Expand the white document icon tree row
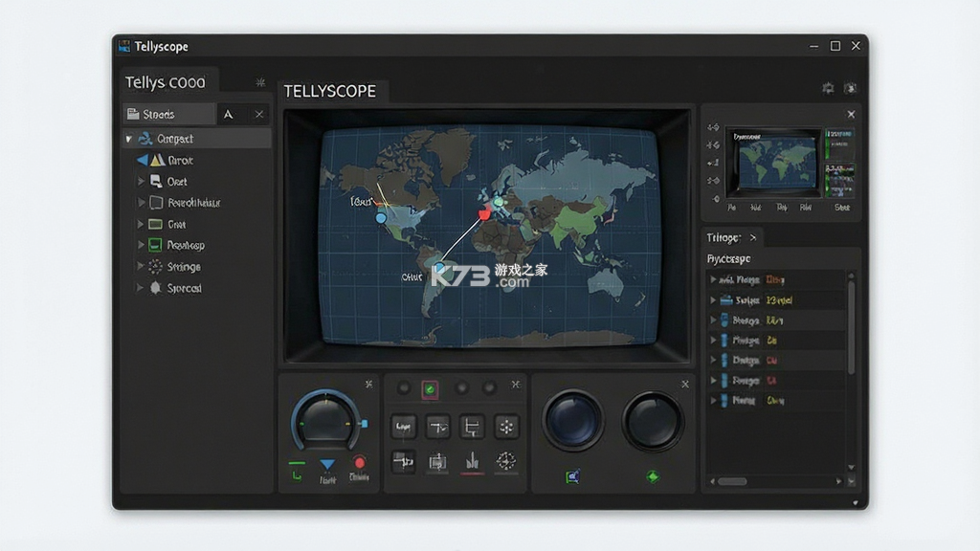This screenshot has width=980, height=551. (x=141, y=182)
